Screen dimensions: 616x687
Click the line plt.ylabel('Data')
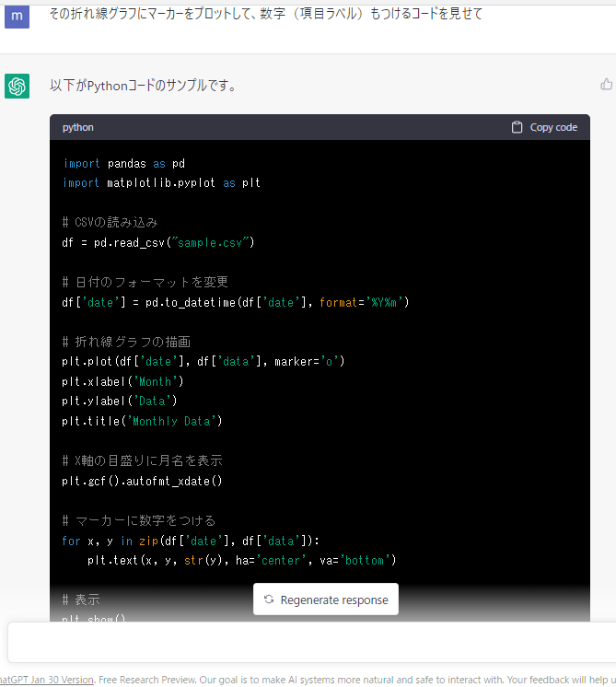coord(120,401)
